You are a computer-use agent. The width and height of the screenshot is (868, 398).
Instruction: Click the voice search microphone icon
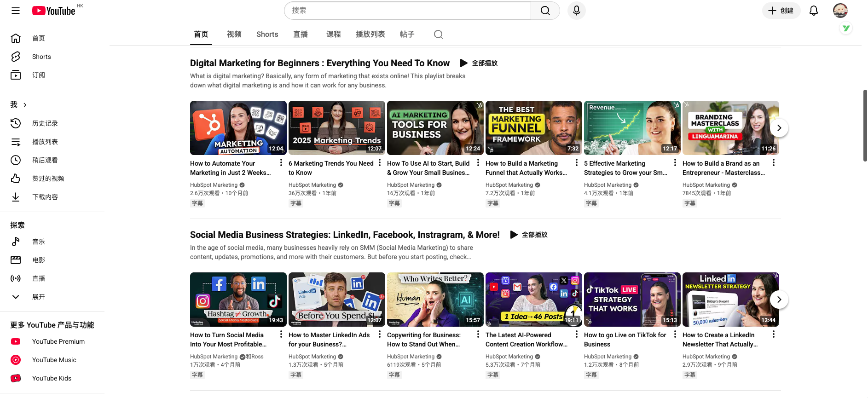pyautogui.click(x=576, y=11)
